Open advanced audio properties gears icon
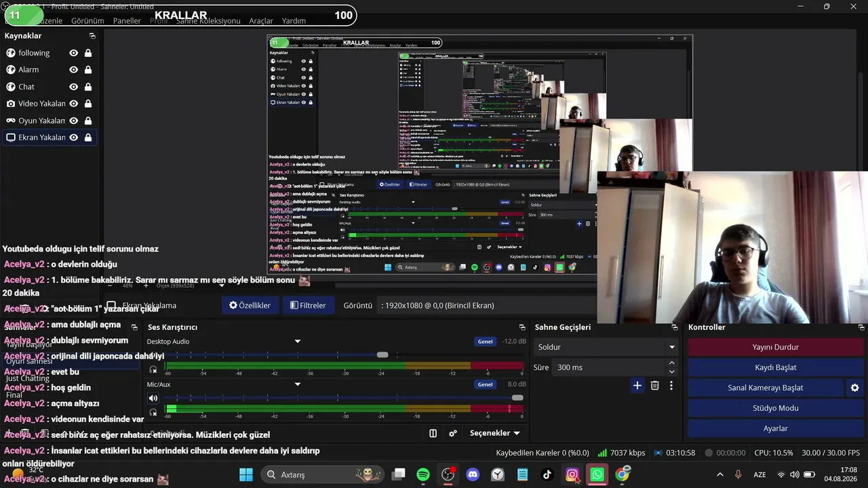This screenshot has width=868, height=488. 453,433
